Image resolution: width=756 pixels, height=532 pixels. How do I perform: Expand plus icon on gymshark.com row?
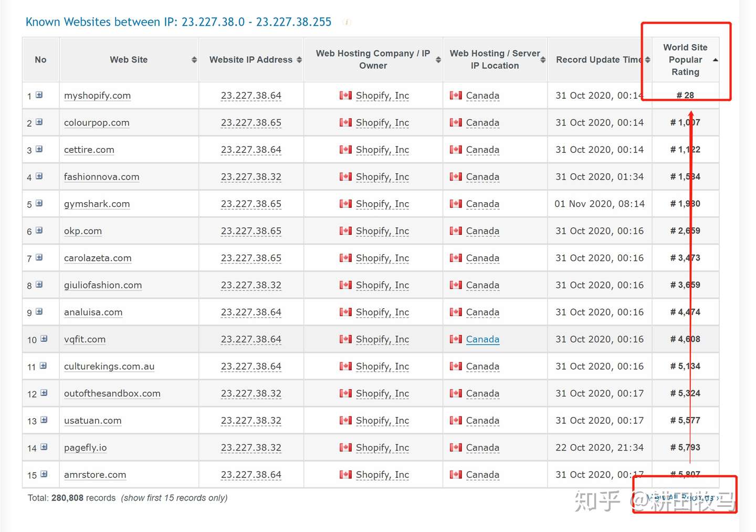(x=39, y=203)
